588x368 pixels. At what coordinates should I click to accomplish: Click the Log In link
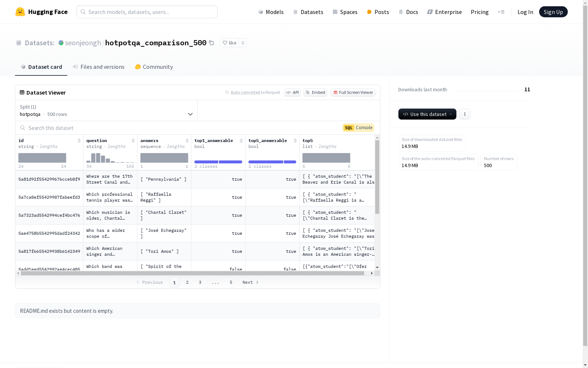[x=525, y=12]
